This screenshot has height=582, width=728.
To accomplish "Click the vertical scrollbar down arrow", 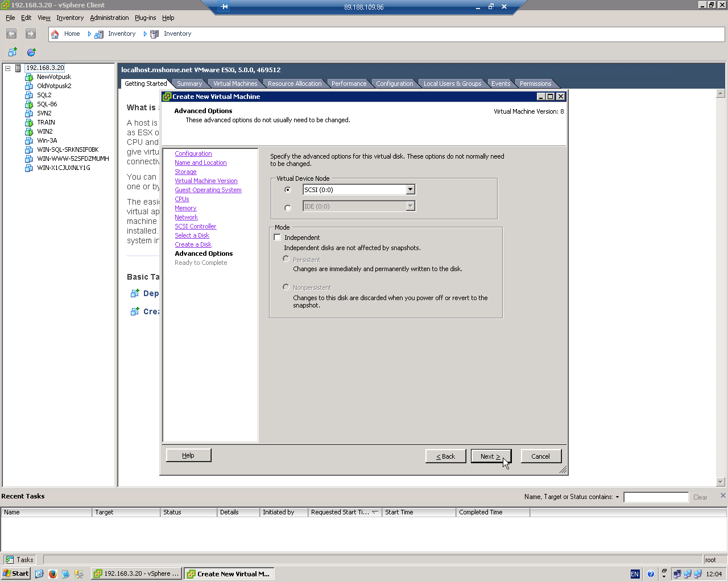I will tap(721, 482).
